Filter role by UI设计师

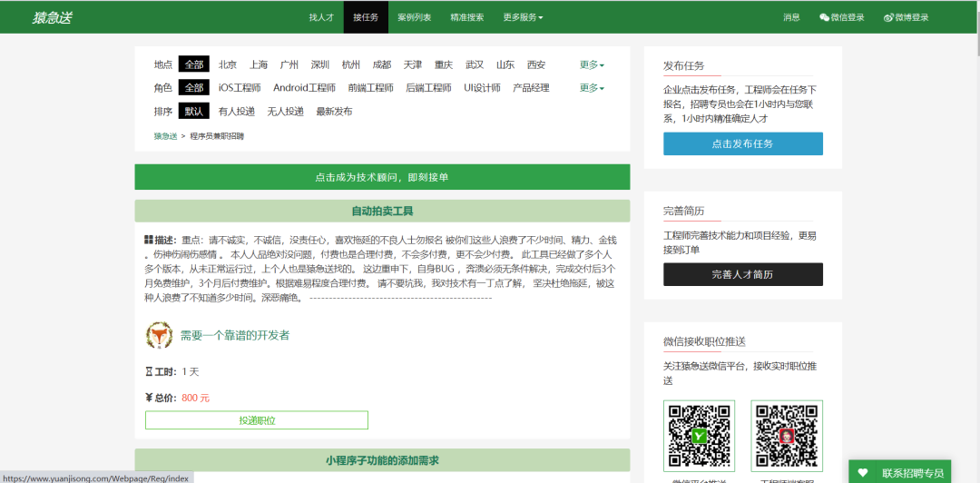coord(482,87)
